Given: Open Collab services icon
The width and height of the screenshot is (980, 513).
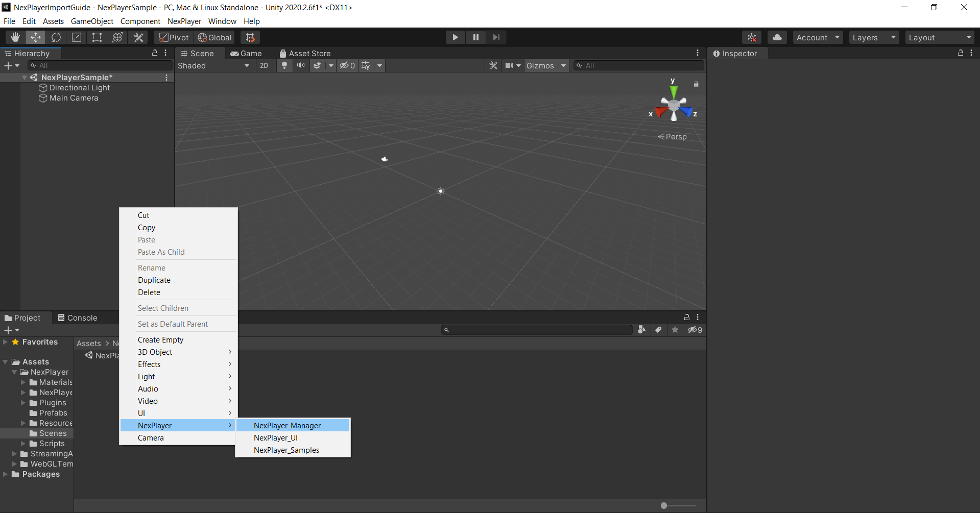Looking at the screenshot, I should (752, 37).
